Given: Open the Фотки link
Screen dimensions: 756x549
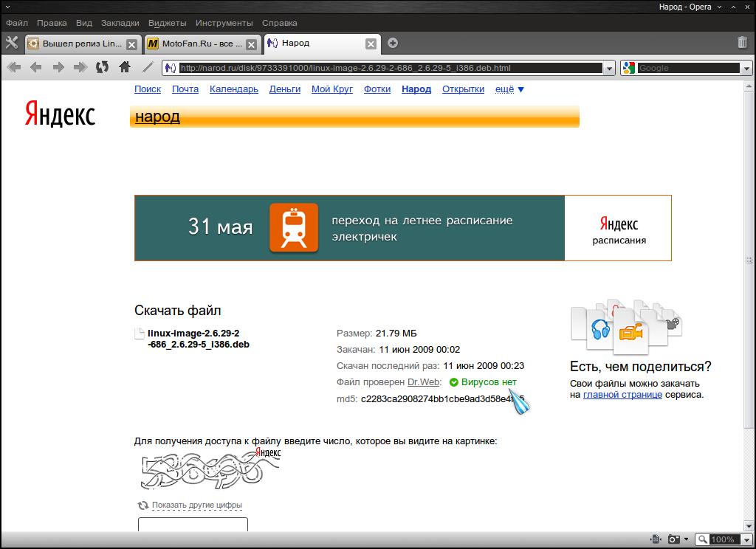Looking at the screenshot, I should 377,89.
